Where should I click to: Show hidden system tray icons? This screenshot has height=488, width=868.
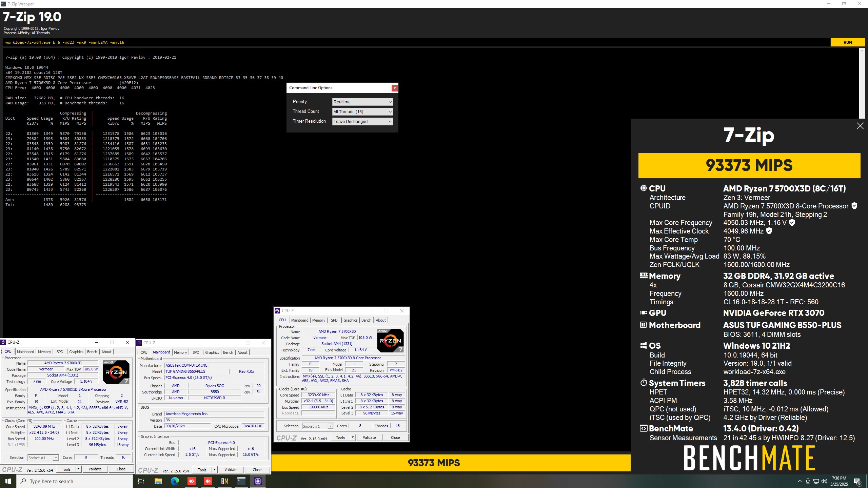[800, 481]
